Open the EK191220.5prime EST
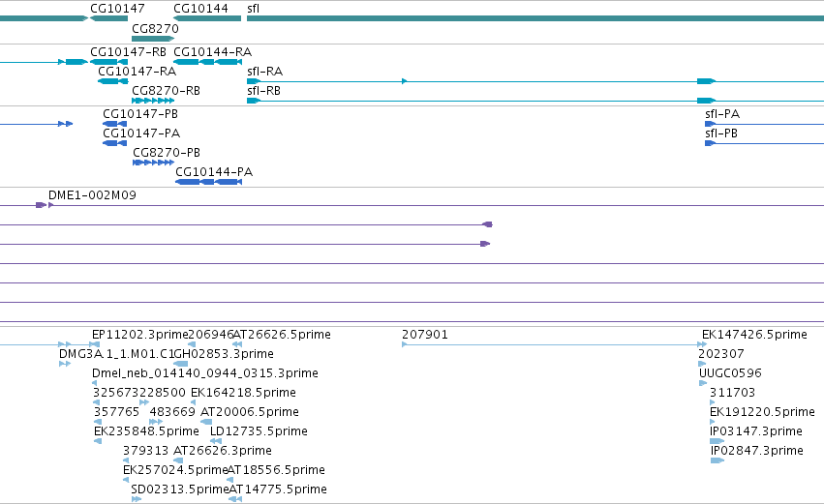Screen dimensions: 824x504 coord(712,422)
